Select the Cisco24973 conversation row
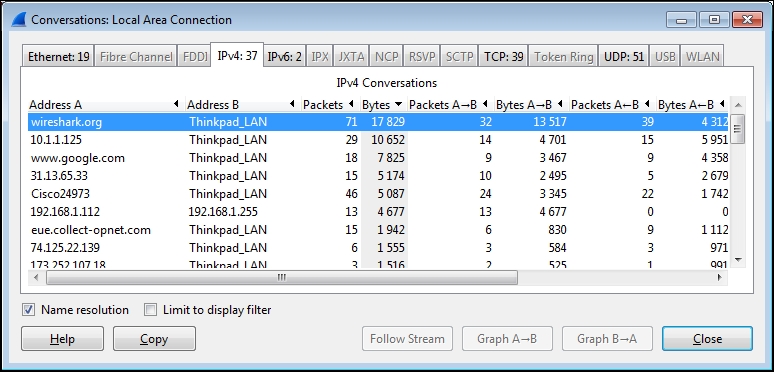This screenshot has width=774, height=372. (x=379, y=193)
